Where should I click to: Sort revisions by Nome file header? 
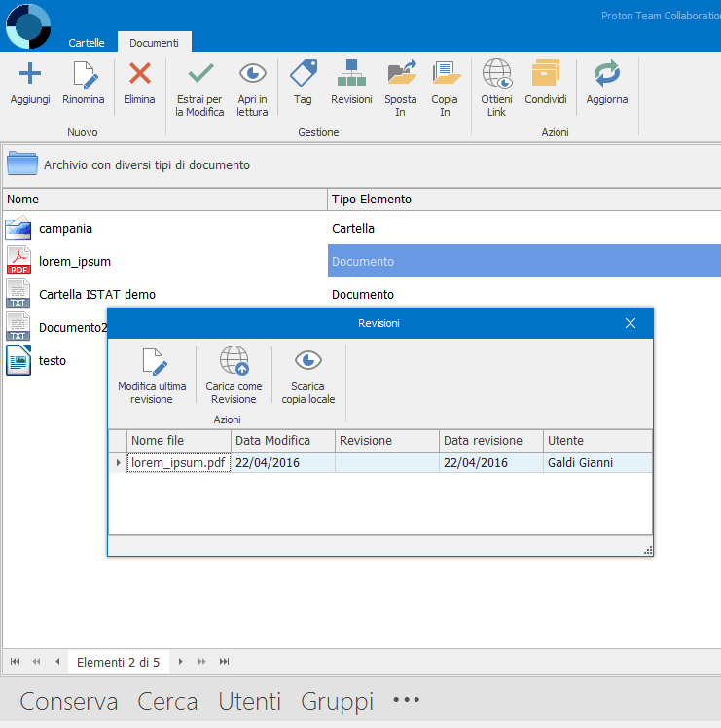tap(179, 440)
